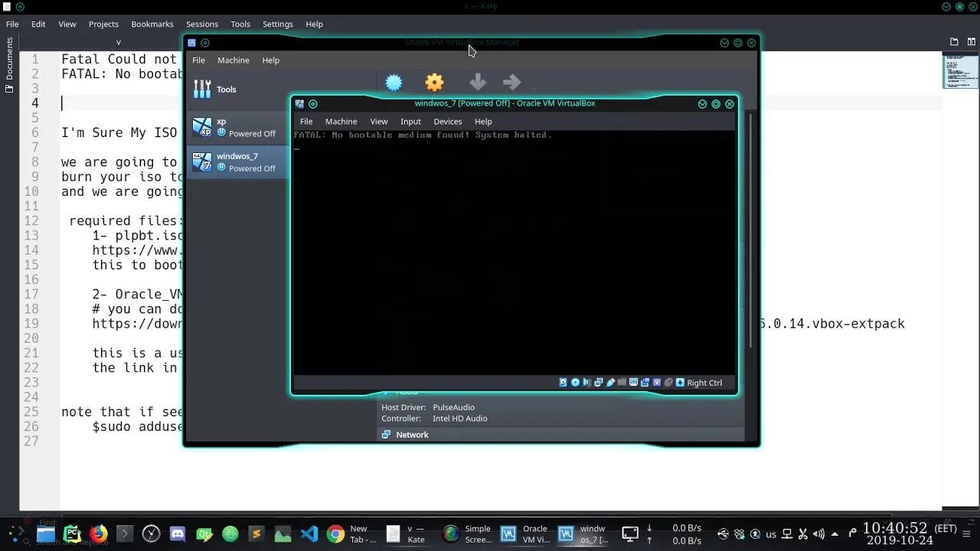Switch to Simple Screen Recorder taskbar entry
The width and height of the screenshot is (980, 551).
pos(468,534)
